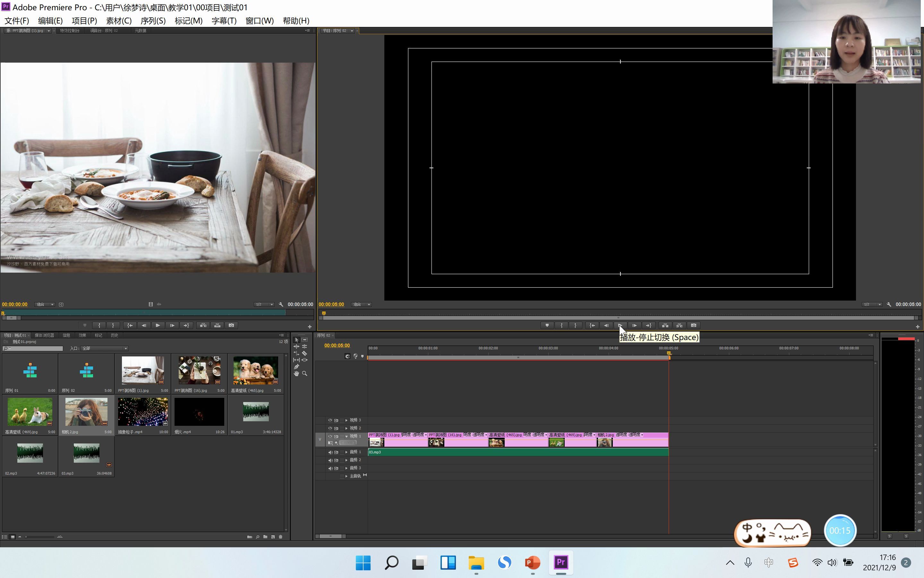Step forward one frame in Program monitor
This screenshot has width=924, height=578.
point(635,326)
